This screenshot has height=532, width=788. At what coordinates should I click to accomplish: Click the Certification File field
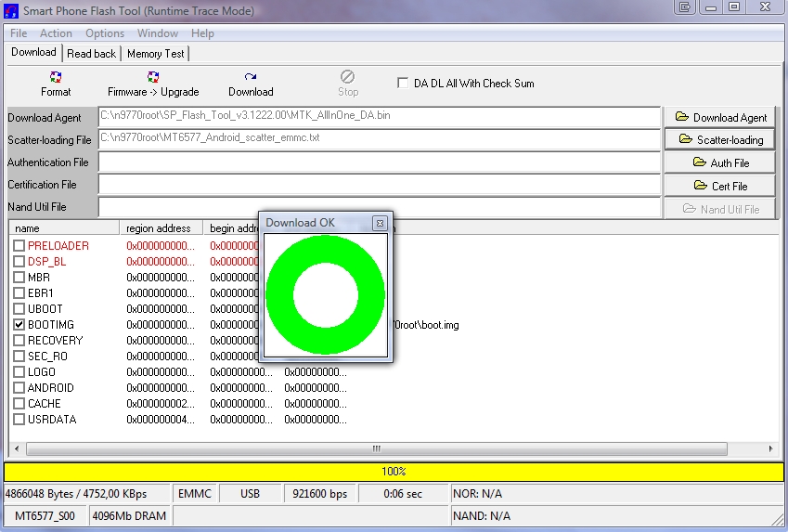click(x=379, y=185)
